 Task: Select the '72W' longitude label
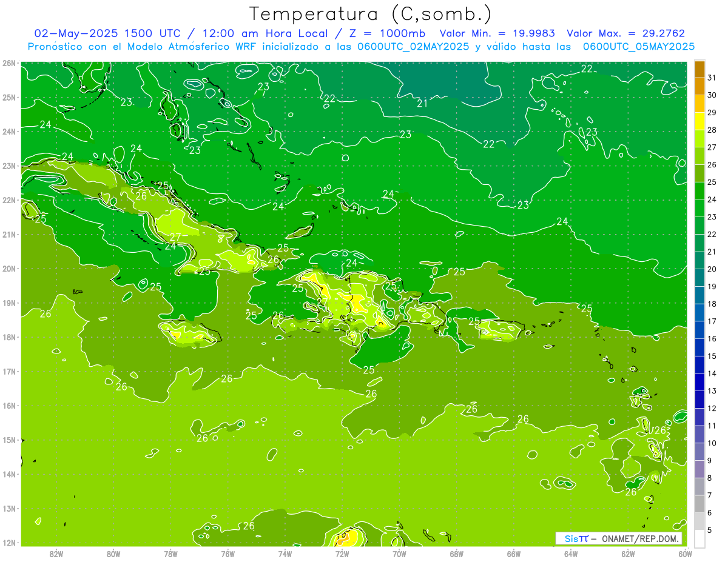tap(342, 554)
